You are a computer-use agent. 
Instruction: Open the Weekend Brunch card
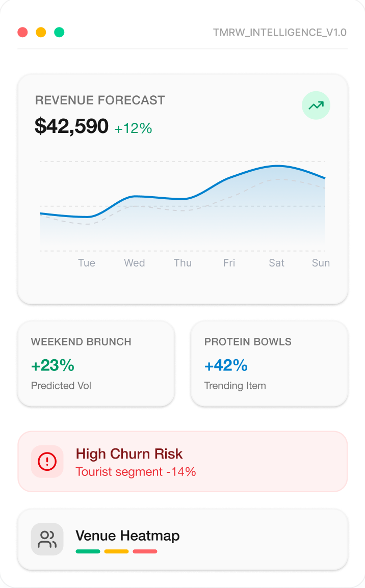(96, 363)
